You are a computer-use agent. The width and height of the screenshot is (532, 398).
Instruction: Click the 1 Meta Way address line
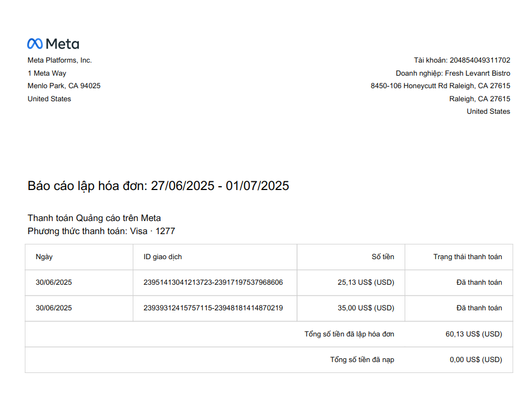pyautogui.click(x=47, y=73)
